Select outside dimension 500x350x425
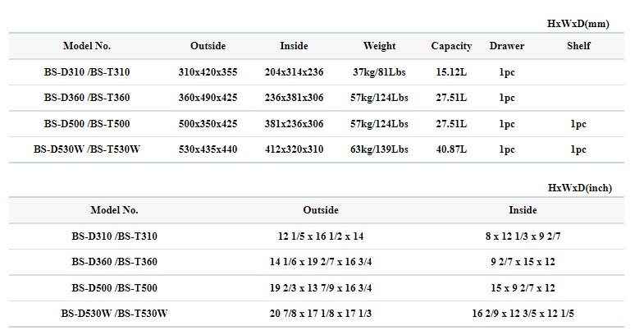The height and width of the screenshot is (335, 644). [x=208, y=124]
